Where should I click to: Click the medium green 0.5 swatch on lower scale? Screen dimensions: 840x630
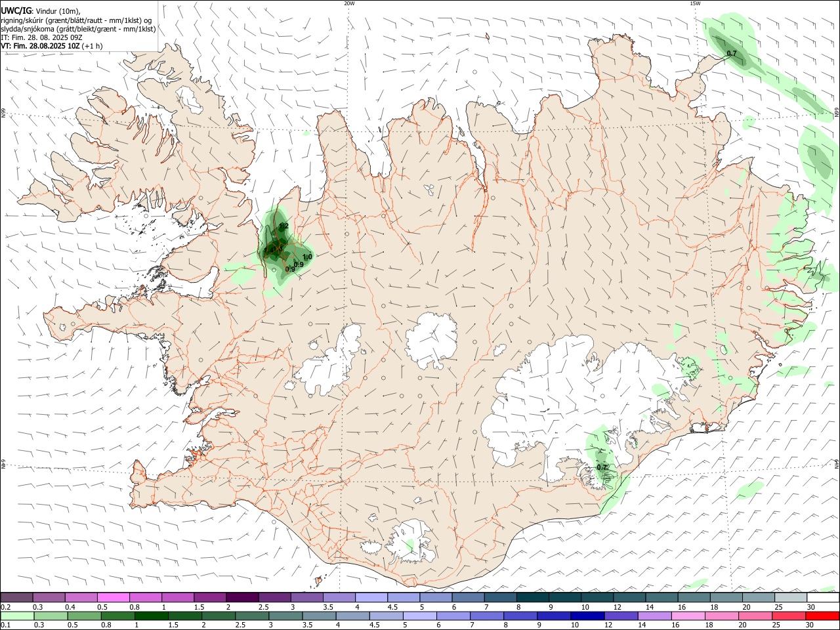pyautogui.click(x=84, y=616)
